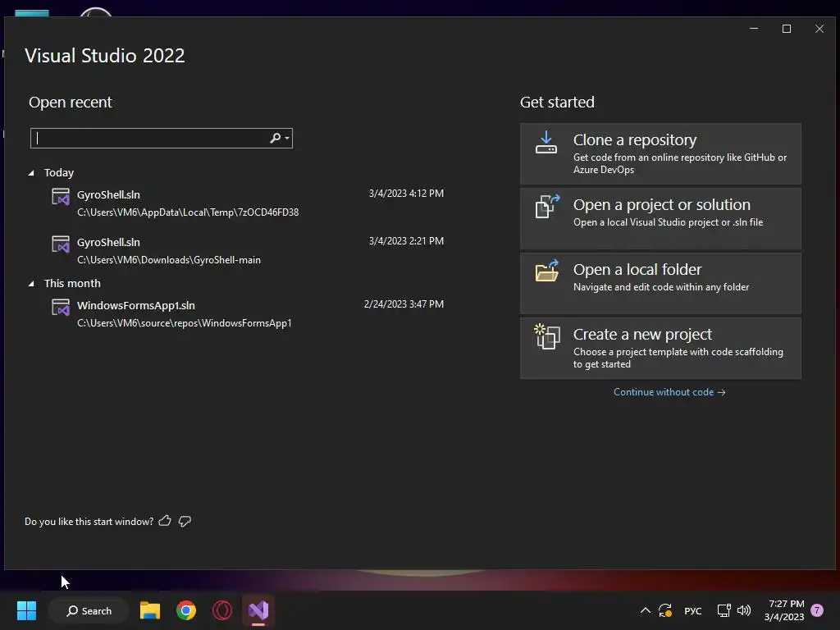Open GyroShell.sln dated 4:12 PM
Image resolution: width=840 pixels, height=630 pixels.
tap(247, 203)
